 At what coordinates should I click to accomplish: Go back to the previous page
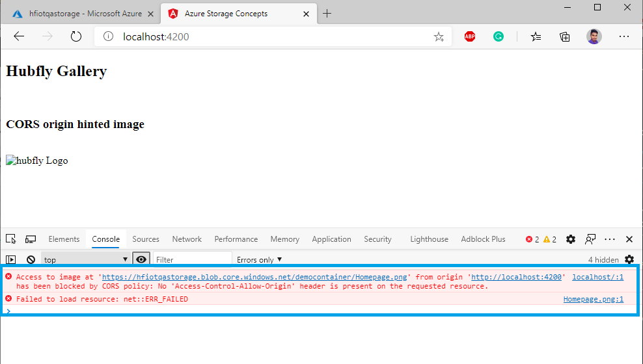click(x=19, y=36)
